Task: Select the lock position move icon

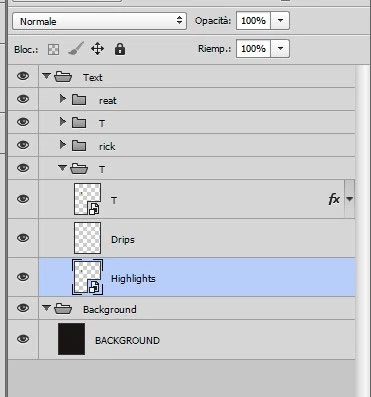Action: coord(97,49)
